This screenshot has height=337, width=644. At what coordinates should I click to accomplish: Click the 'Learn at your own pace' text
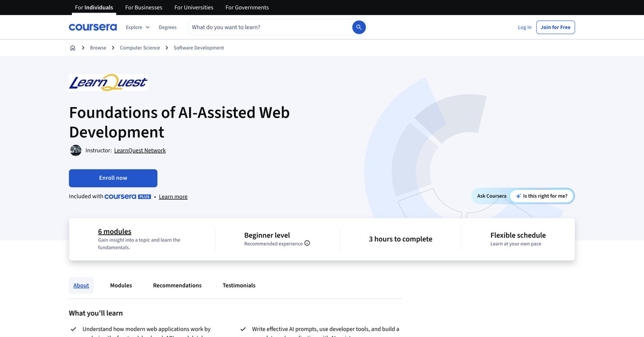pyautogui.click(x=516, y=243)
